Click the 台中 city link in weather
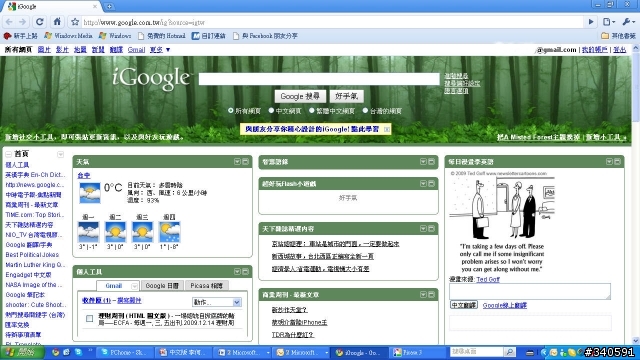640x360 pixels. click(84, 176)
